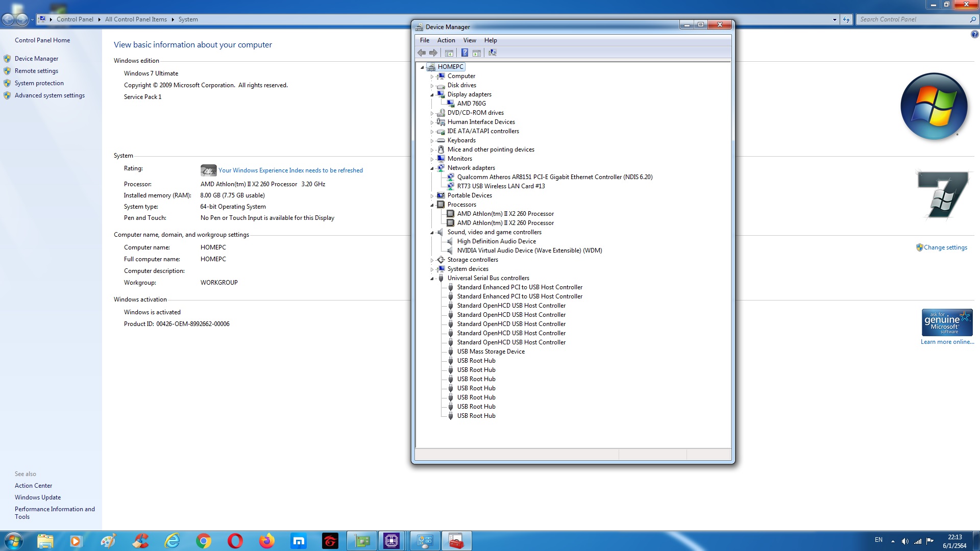Collapse the Network adapters node
980x551 pixels.
click(x=432, y=168)
